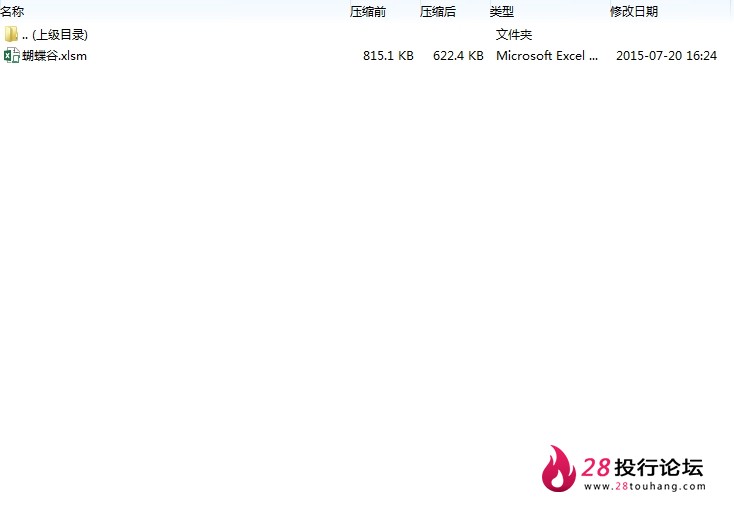
Task: Click the 文件夹 type cell
Action: click(514, 35)
